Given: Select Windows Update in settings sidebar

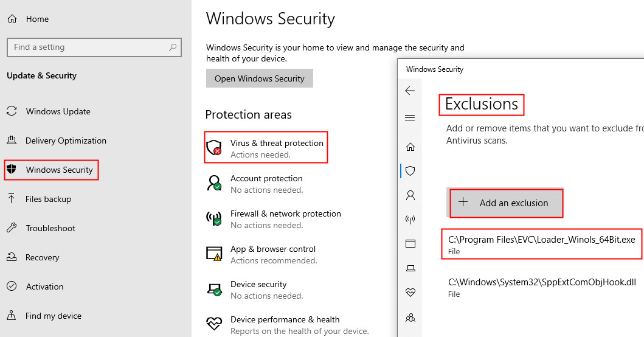Looking at the screenshot, I should (x=58, y=111).
